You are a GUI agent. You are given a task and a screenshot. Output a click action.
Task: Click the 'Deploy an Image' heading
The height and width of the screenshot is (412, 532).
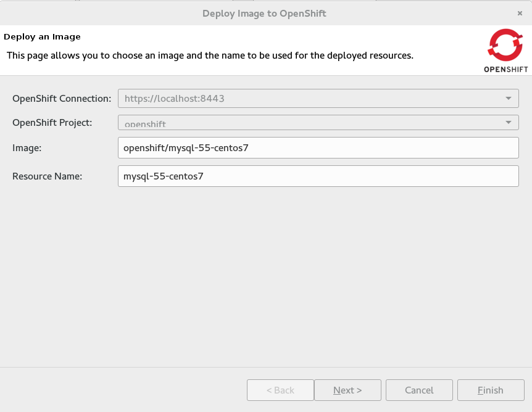42,37
